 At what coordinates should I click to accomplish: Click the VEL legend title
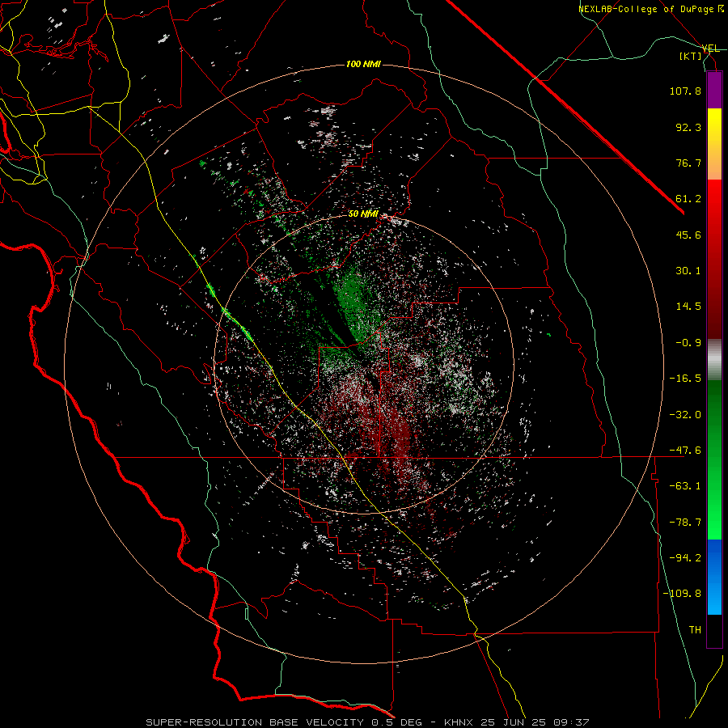point(711,49)
